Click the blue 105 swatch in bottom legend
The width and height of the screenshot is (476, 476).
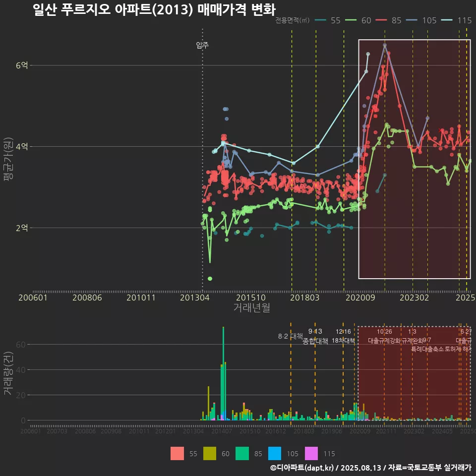click(x=275, y=454)
